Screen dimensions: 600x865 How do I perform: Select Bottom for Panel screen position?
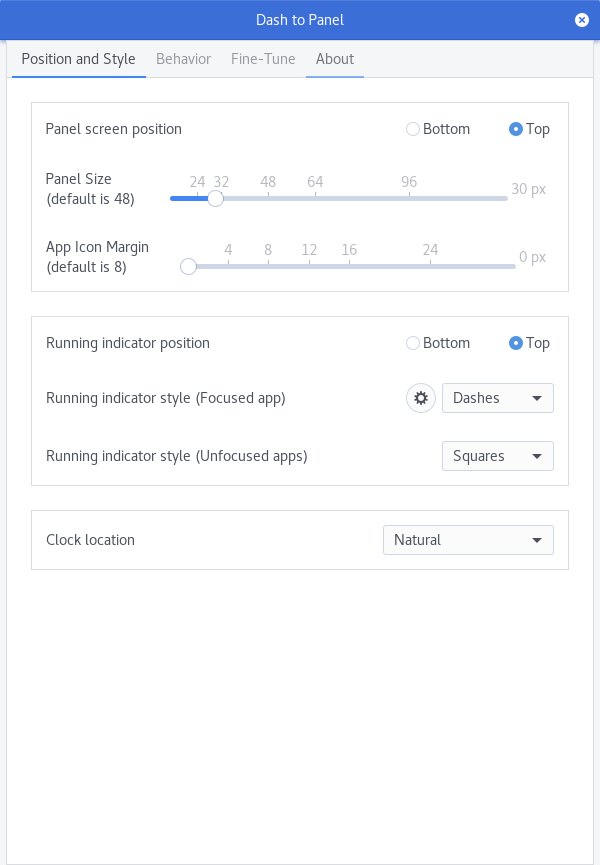click(x=438, y=129)
